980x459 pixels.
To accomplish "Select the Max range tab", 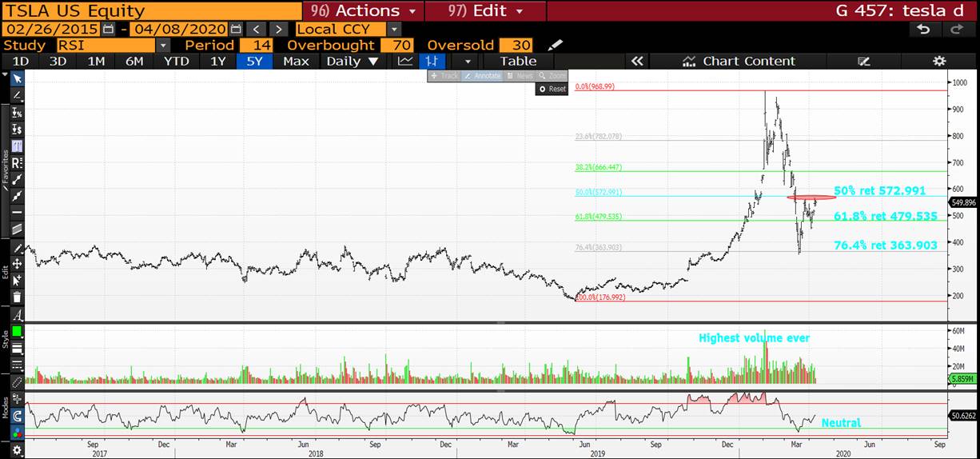I will 297,61.
